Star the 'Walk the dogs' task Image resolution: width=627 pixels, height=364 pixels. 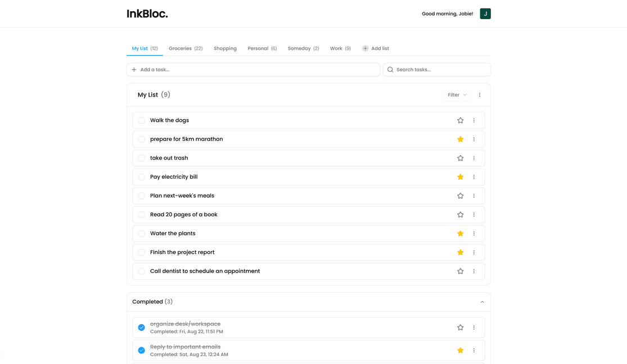(460, 120)
